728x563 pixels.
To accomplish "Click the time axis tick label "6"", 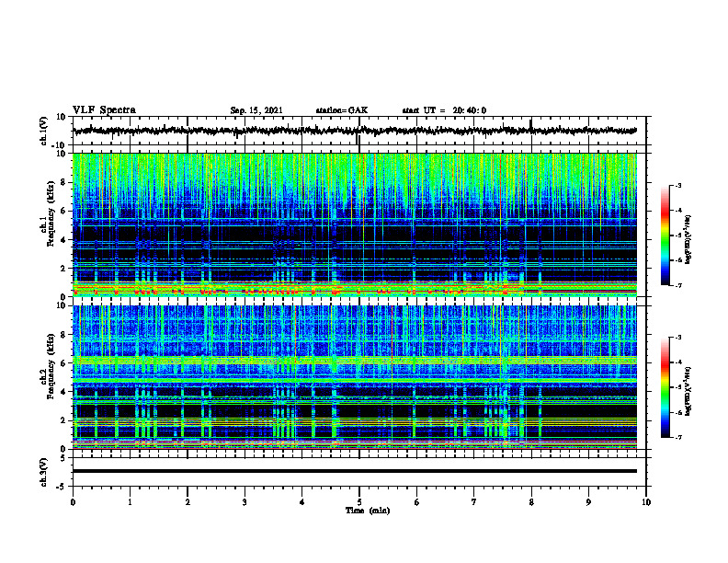I will point(416,502).
